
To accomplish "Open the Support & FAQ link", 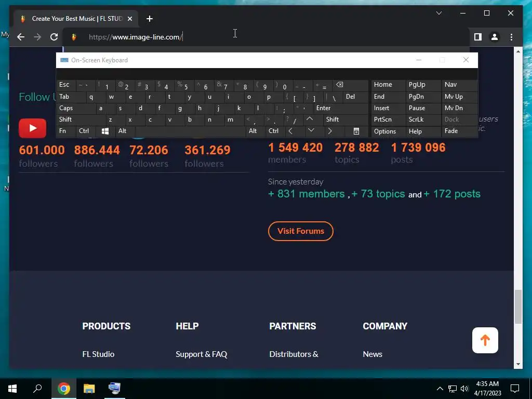I will 201,354.
